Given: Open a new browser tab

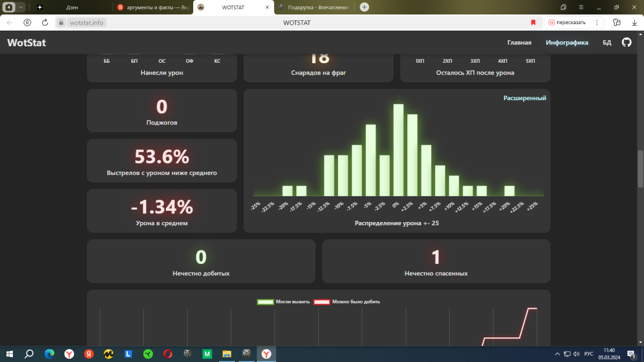Looking at the screenshot, I should tap(364, 7).
